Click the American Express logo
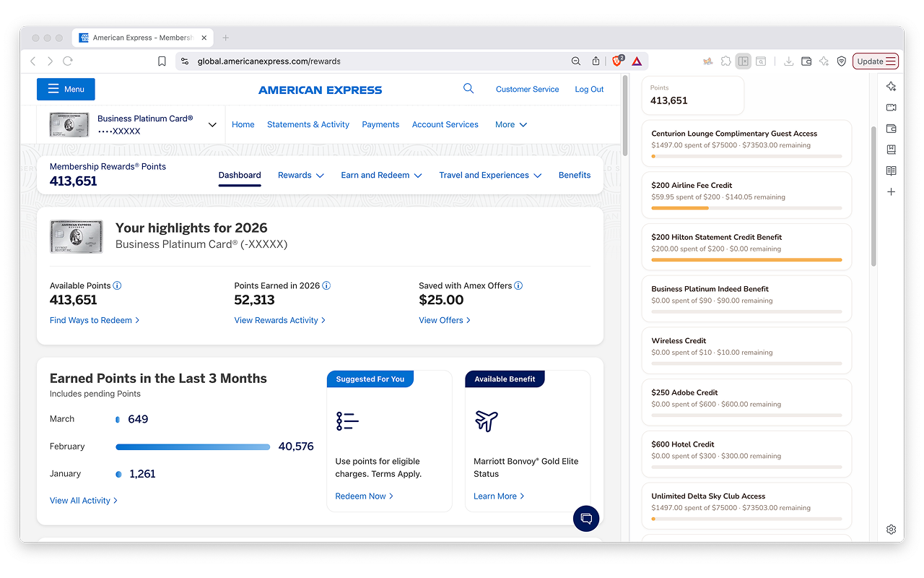Screen dimensions: 924x578 [321, 90]
